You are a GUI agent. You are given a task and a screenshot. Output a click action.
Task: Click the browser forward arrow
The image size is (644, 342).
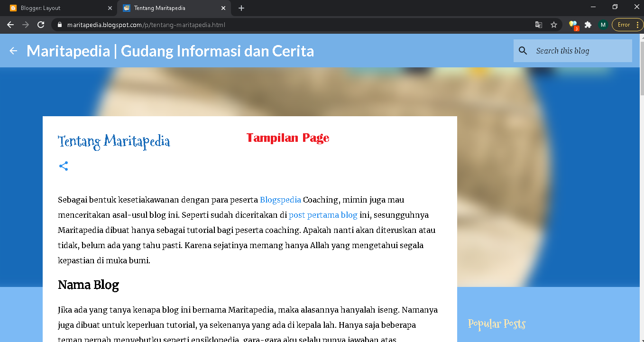click(x=26, y=25)
